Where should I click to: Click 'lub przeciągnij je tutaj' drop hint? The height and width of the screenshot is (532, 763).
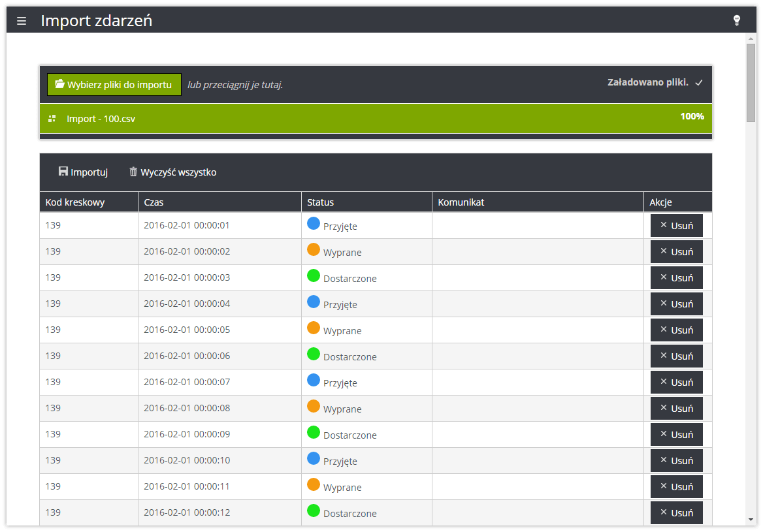235,85
